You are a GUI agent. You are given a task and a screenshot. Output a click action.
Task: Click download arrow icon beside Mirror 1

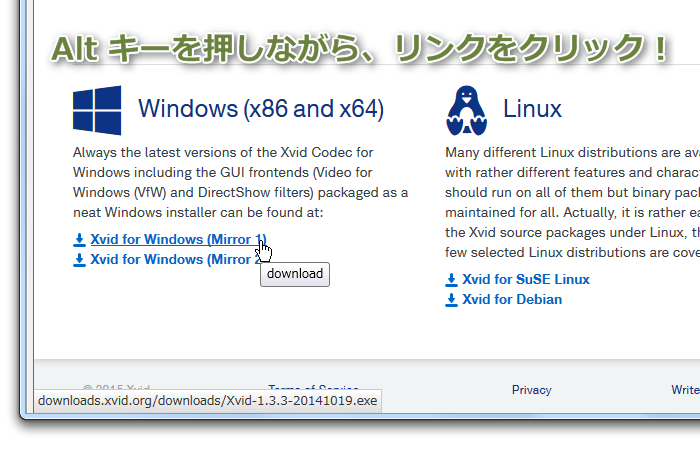[79, 240]
